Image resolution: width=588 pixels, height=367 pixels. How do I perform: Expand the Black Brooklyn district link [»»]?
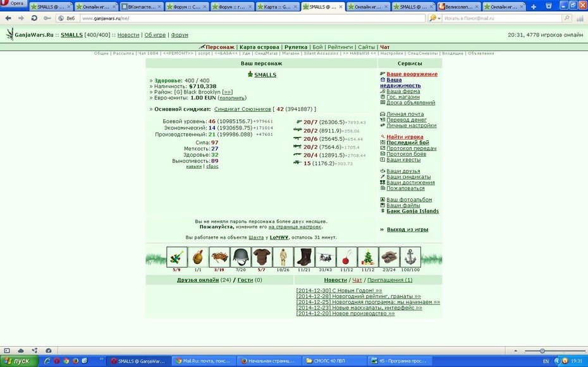(227, 92)
